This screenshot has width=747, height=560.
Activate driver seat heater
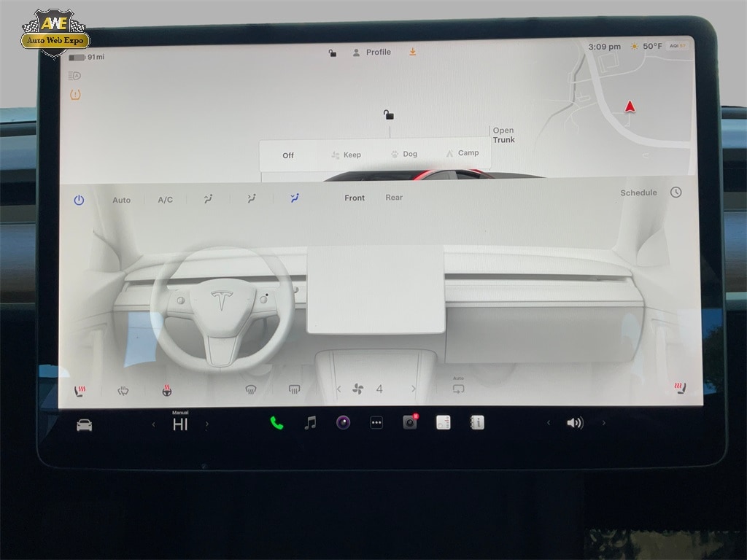pyautogui.click(x=80, y=391)
